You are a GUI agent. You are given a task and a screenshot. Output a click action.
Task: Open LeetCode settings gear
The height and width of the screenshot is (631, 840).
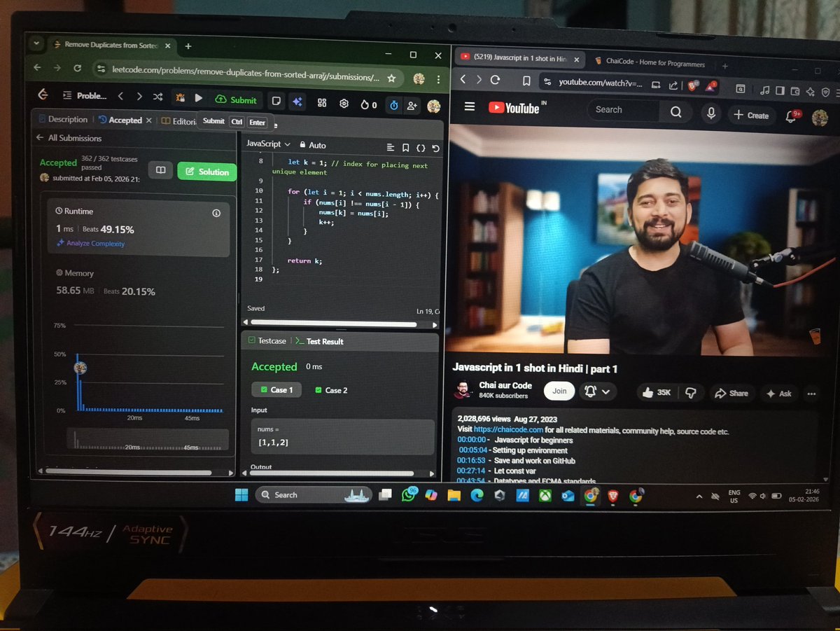(x=344, y=104)
